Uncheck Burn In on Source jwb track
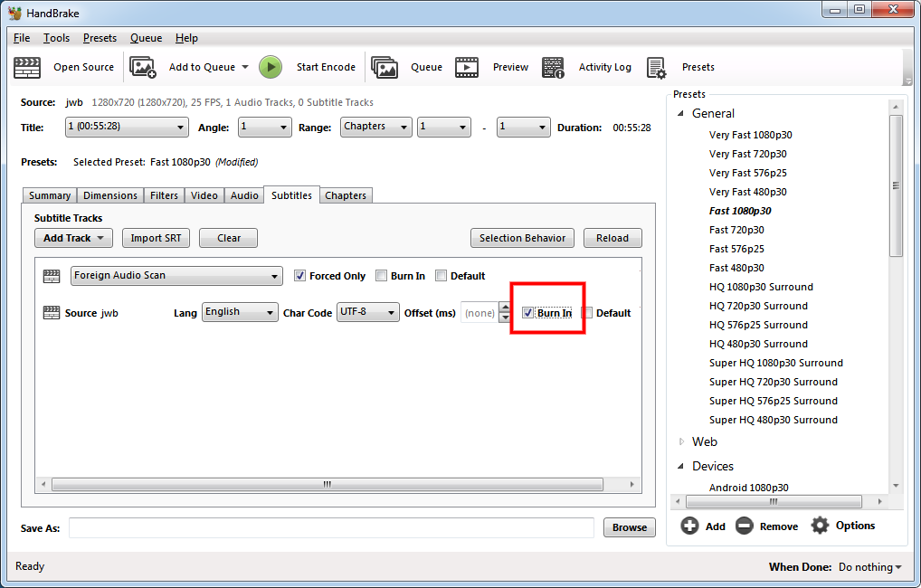921x588 pixels. 527,312
